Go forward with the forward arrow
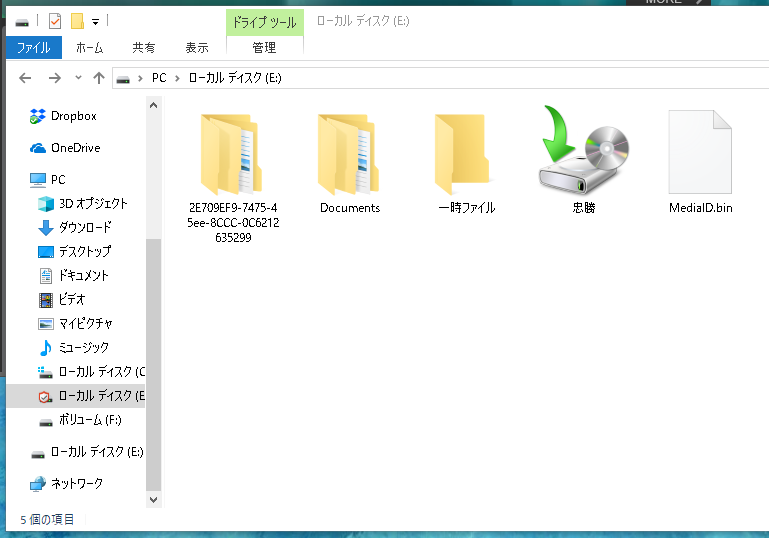Screen dimensions: 769x538 click(x=54, y=78)
